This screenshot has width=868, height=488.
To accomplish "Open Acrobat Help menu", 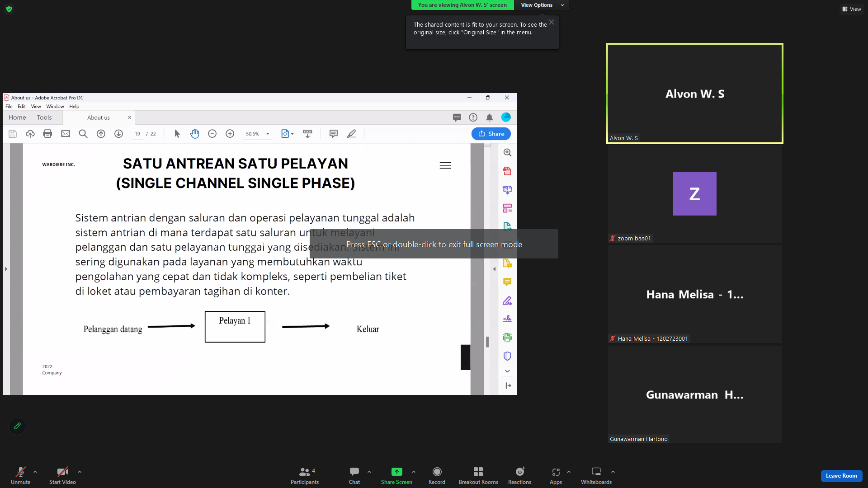I will pos(74,107).
